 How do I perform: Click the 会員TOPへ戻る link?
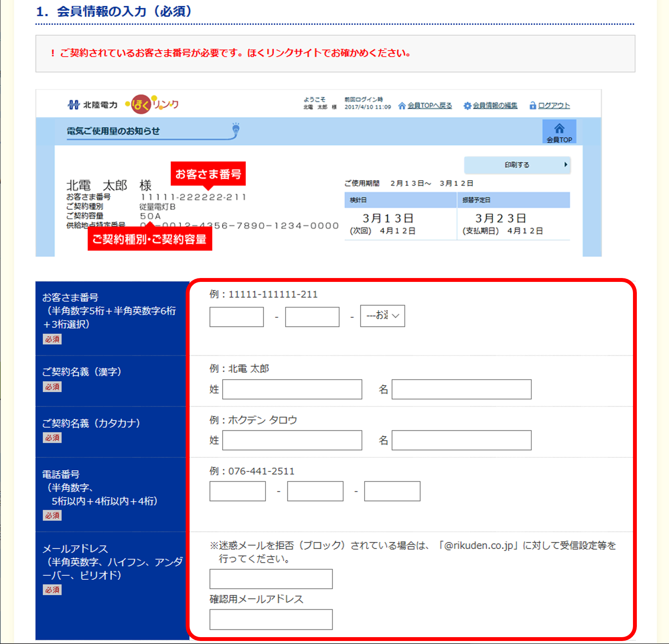pos(429,106)
